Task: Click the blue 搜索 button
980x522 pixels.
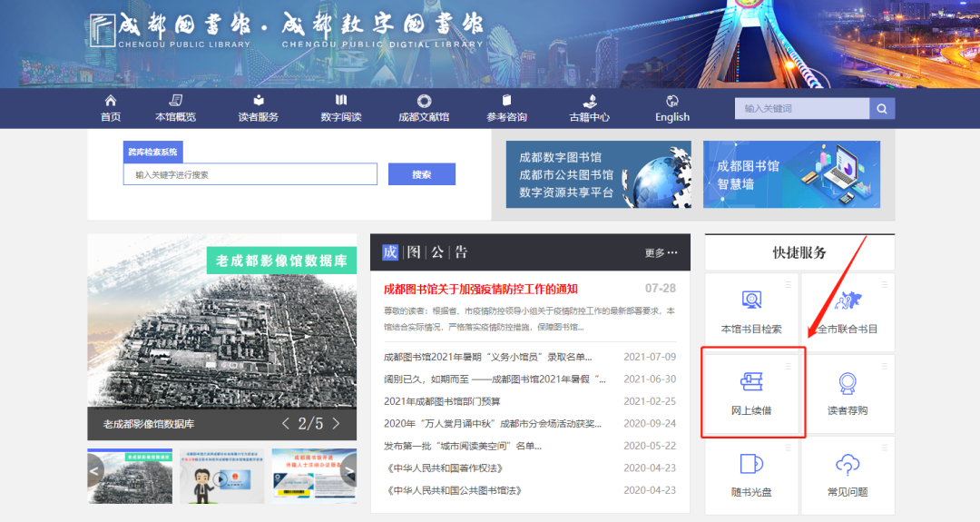Action: 422,174
